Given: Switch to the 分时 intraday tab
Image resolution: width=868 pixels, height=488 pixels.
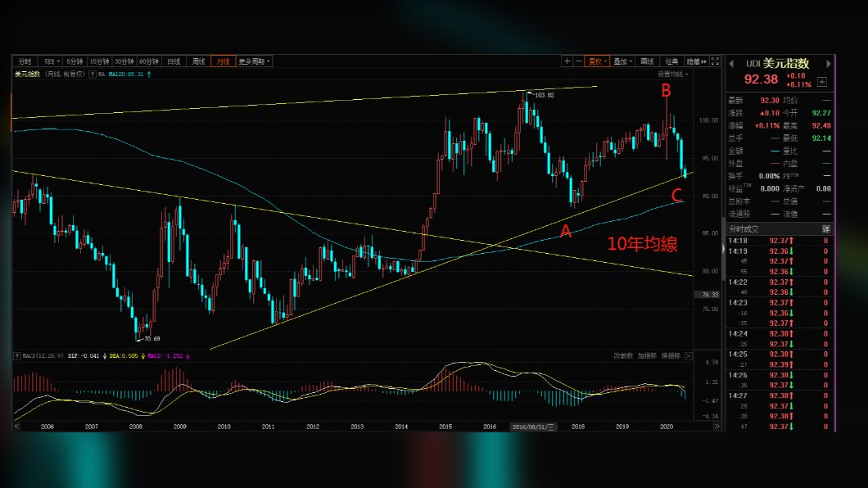Looking at the screenshot, I should 25,61.
